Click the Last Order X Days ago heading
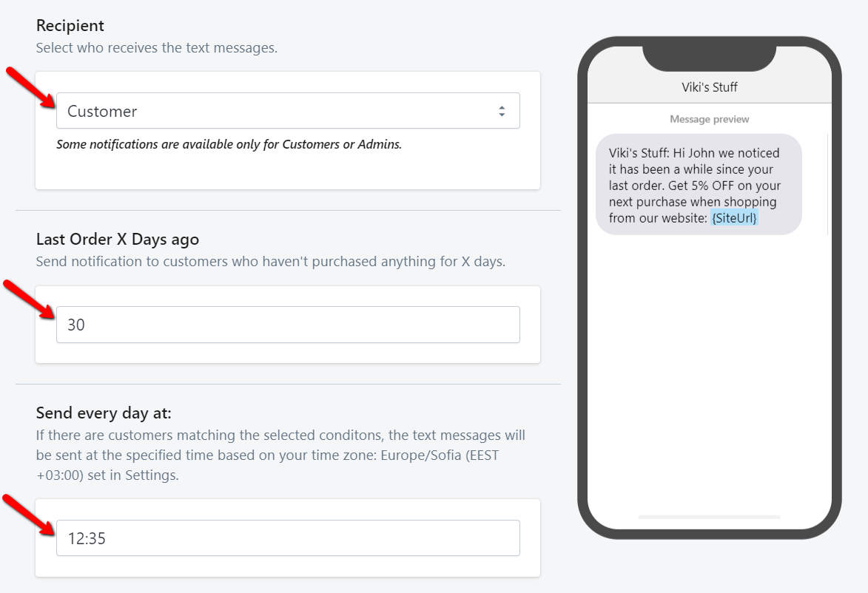Viewport: 868px width, 593px height. (118, 240)
